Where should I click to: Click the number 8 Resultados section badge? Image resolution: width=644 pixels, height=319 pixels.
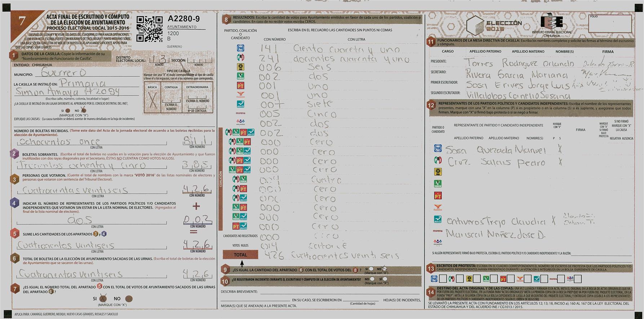point(226,20)
